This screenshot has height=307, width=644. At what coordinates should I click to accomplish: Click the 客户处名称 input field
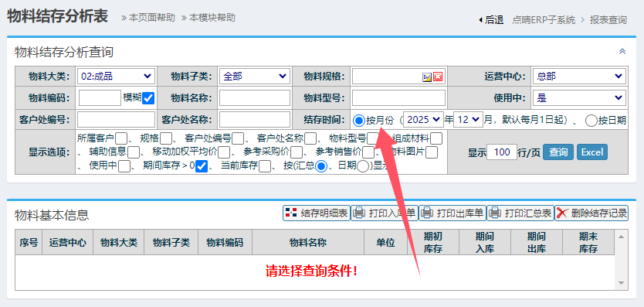point(255,120)
